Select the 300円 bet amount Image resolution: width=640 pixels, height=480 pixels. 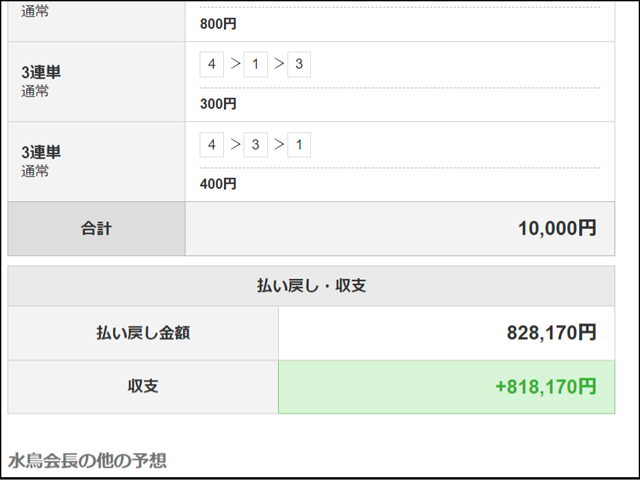click(x=218, y=104)
